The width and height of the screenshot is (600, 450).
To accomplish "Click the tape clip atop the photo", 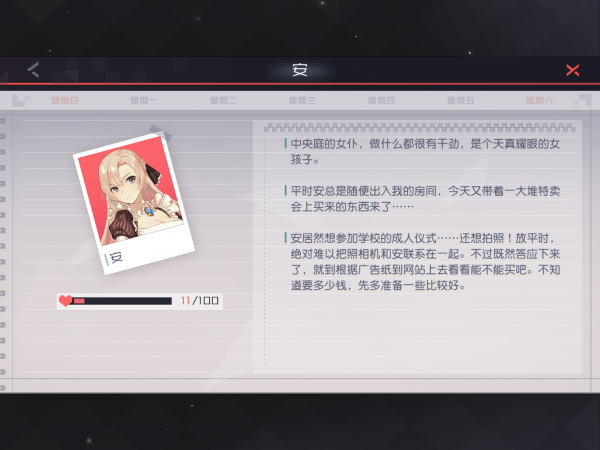I will (x=160, y=132).
